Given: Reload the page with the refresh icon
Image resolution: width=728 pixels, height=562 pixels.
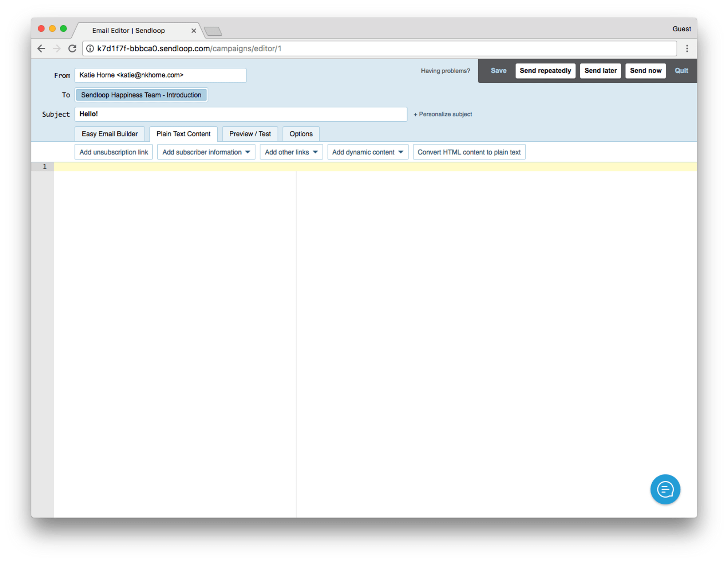Looking at the screenshot, I should pyautogui.click(x=72, y=48).
